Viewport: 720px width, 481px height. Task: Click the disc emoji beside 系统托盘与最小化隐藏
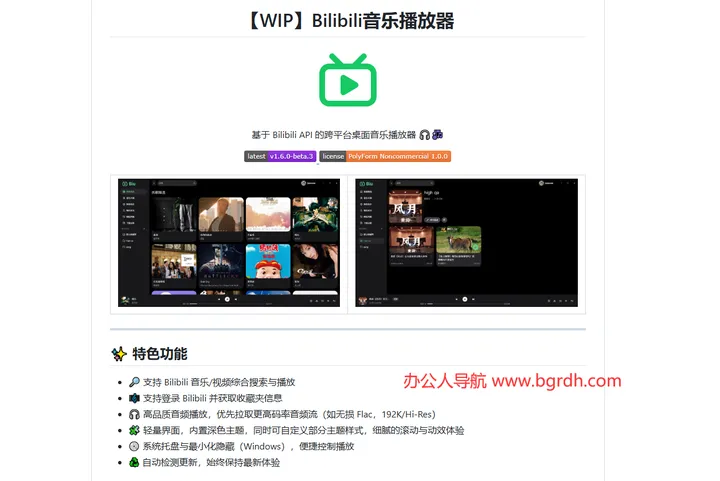point(134,446)
